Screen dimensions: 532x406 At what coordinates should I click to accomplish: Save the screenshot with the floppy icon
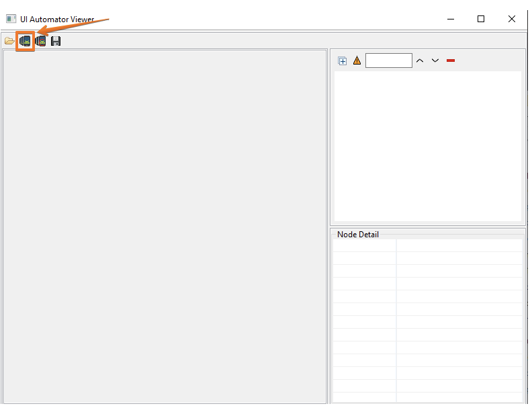[x=56, y=41]
